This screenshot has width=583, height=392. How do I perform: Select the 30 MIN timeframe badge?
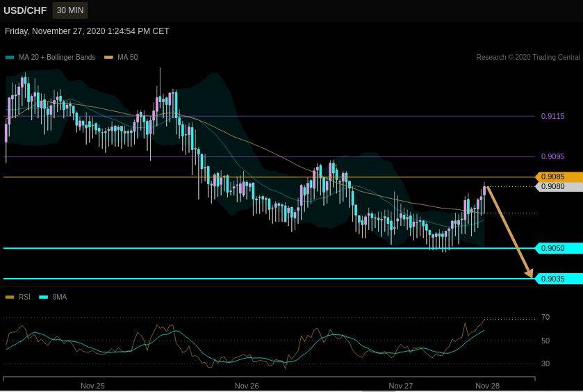point(70,10)
